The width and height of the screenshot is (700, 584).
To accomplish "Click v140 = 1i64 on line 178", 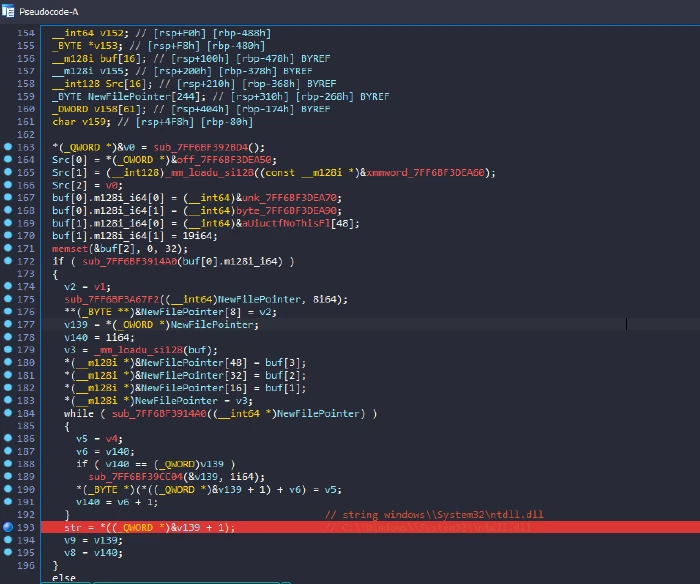I will point(99,337).
